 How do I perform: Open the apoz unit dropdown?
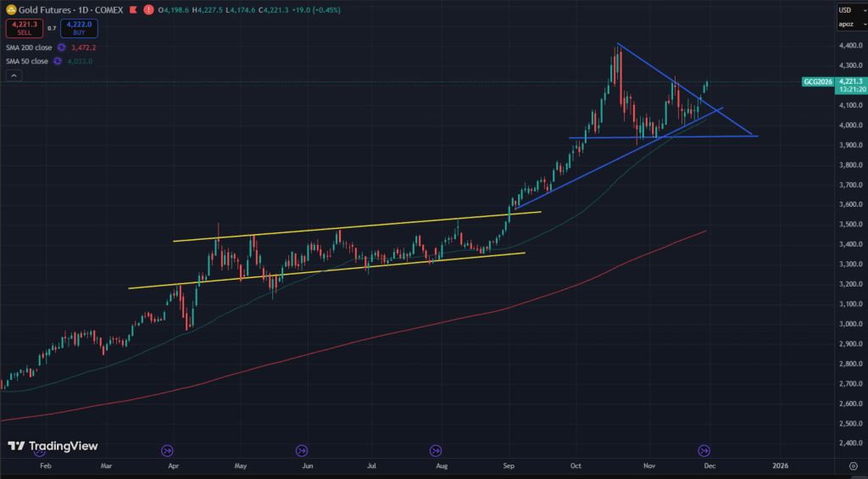point(848,25)
